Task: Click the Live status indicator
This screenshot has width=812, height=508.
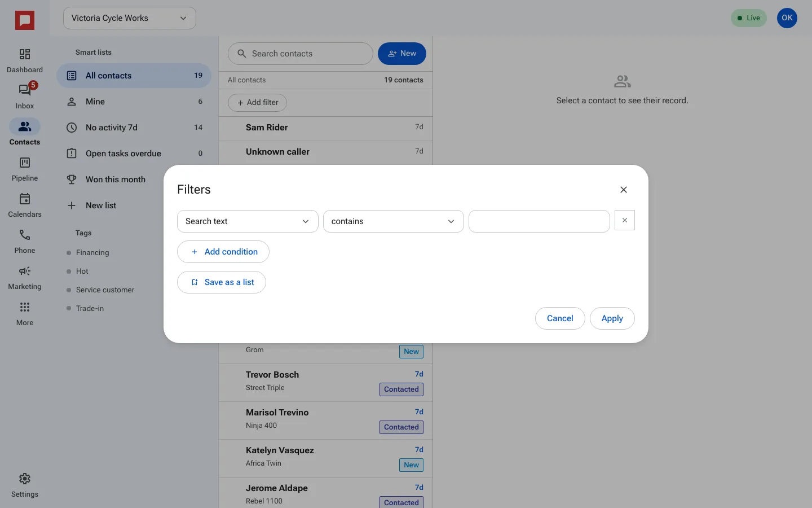Action: coord(749,18)
